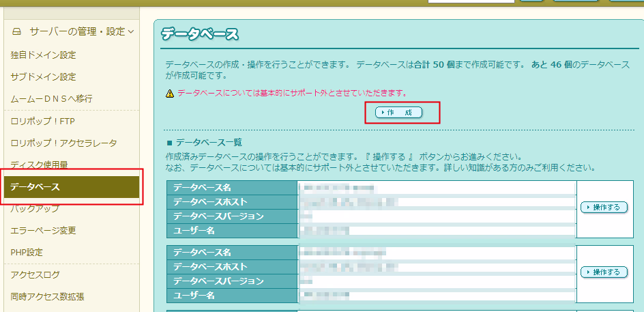Click the first database's データベースバージョン label cell
Screen dimensions: 644x312
(232, 216)
